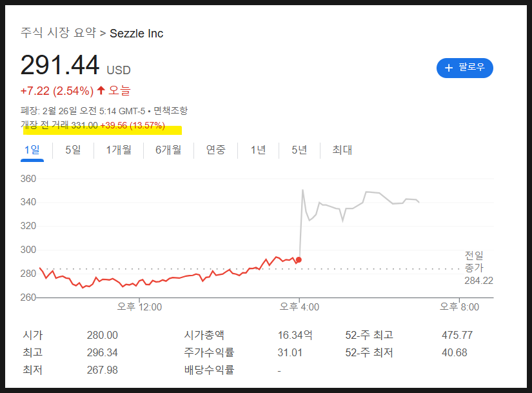This screenshot has height=393, width=532.
Task: Show the 연중 year-to-date chart
Action: pos(215,150)
